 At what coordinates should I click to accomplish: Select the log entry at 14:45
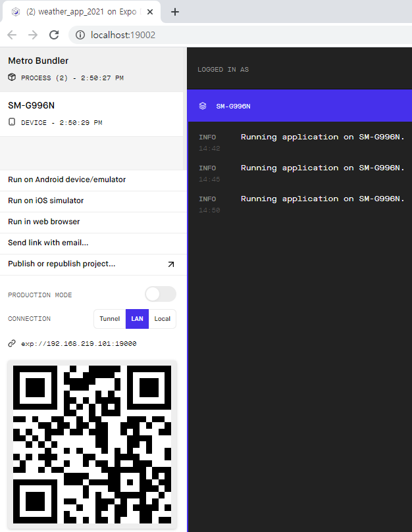click(301, 174)
